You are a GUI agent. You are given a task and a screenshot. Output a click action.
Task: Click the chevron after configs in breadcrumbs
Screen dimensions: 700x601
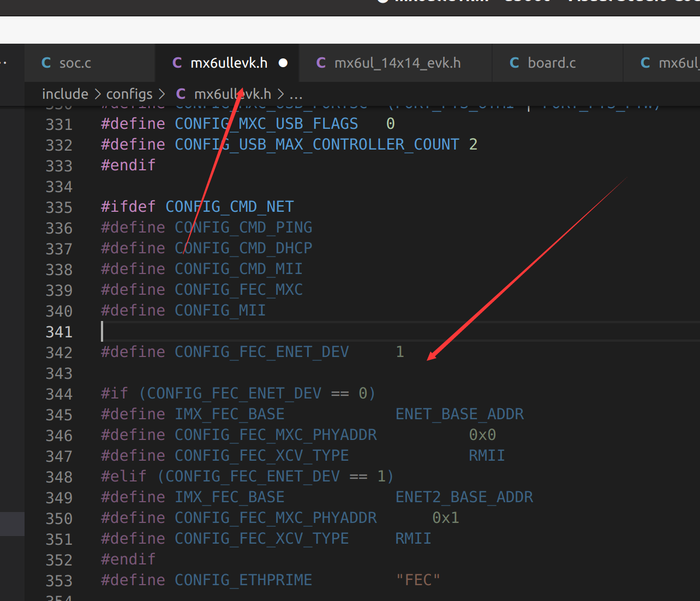coord(162,94)
